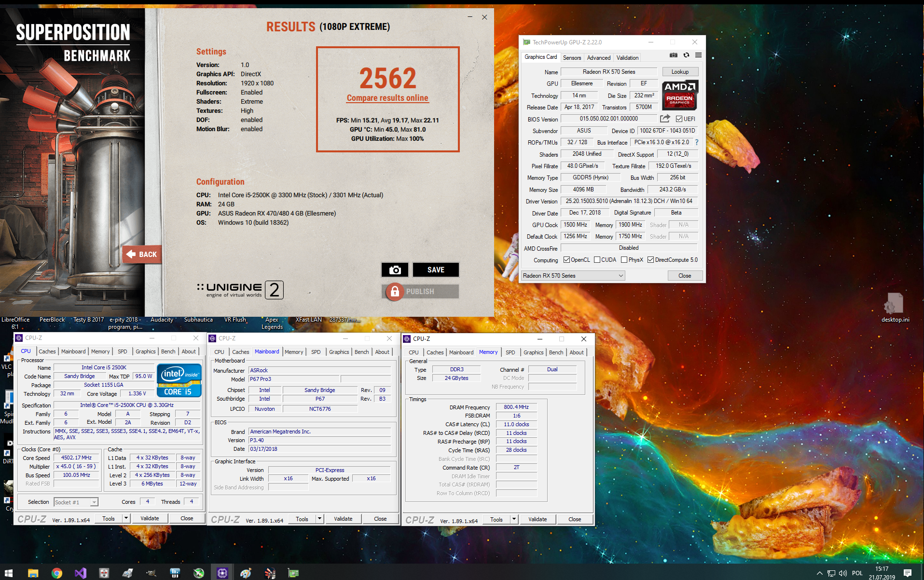924x580 pixels.
Task: Open the clock and date in taskbar
Action: coord(882,573)
